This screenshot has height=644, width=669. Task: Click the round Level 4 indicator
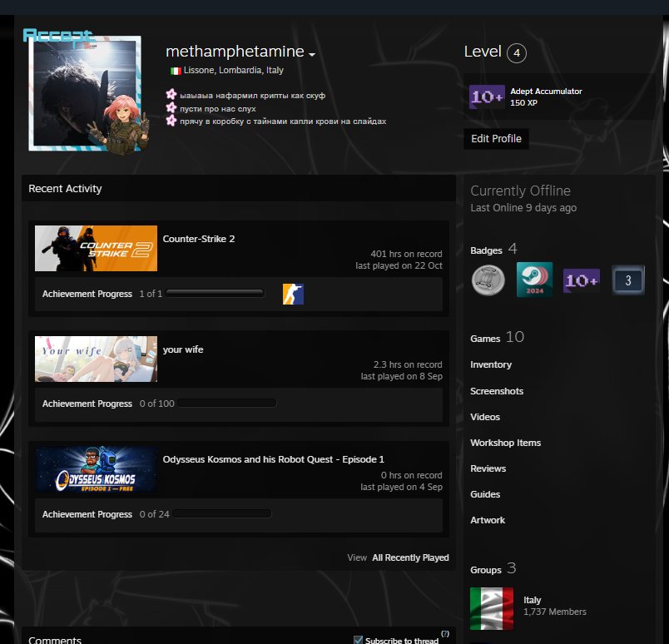(x=516, y=52)
